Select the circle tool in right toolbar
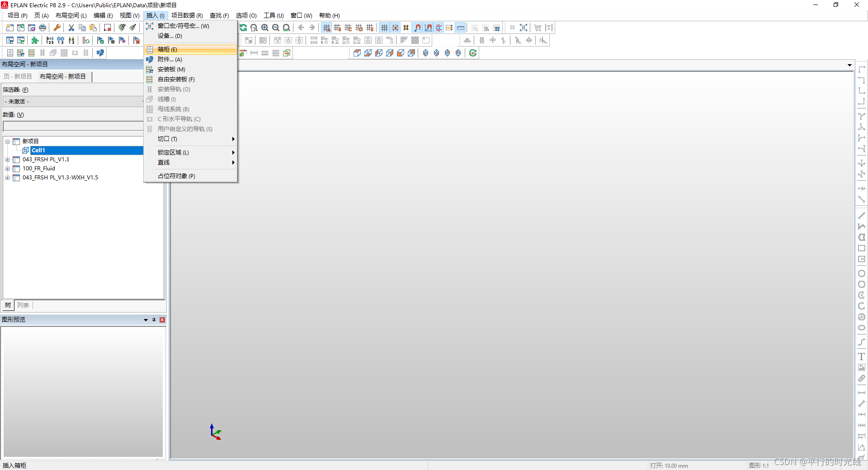Screen dimensions: 868x470 [862, 273]
